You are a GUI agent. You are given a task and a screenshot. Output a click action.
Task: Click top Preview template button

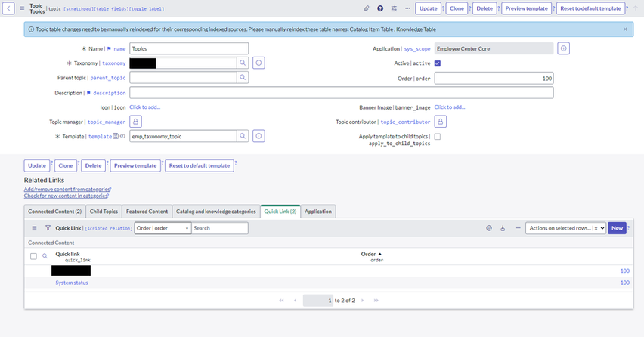point(527,8)
